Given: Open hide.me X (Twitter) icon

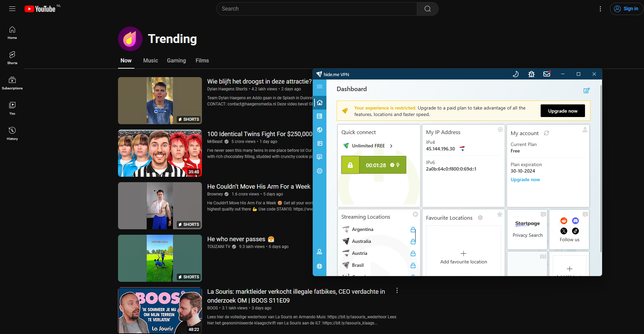Looking at the screenshot, I should (x=564, y=231).
